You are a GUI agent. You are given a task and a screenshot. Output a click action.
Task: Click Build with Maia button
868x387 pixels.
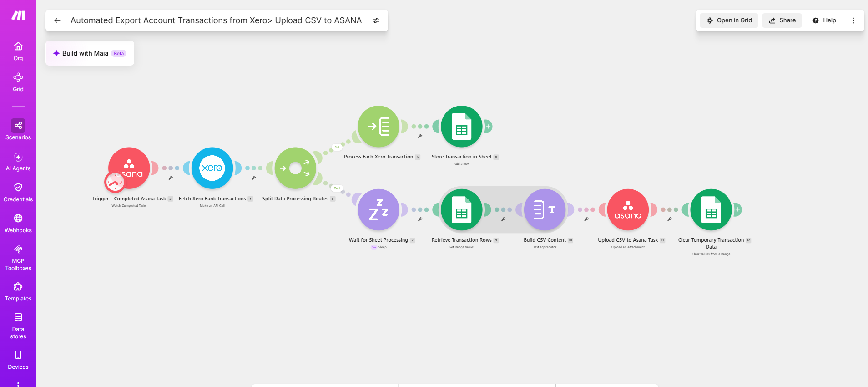point(90,53)
